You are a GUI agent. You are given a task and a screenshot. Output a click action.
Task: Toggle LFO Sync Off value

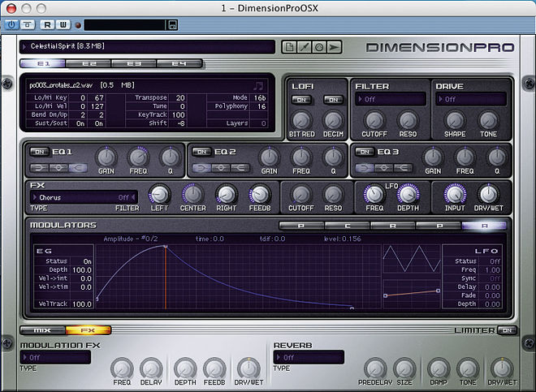click(x=495, y=278)
